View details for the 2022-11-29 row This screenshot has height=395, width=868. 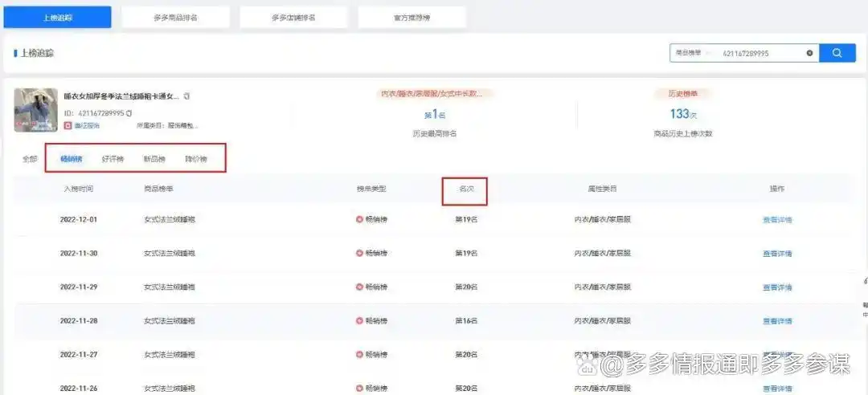pos(777,287)
